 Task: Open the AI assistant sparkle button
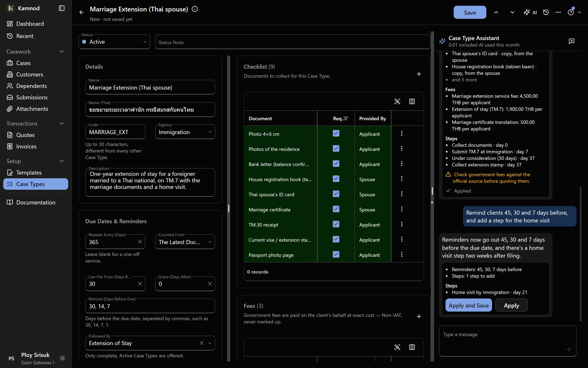click(x=530, y=12)
